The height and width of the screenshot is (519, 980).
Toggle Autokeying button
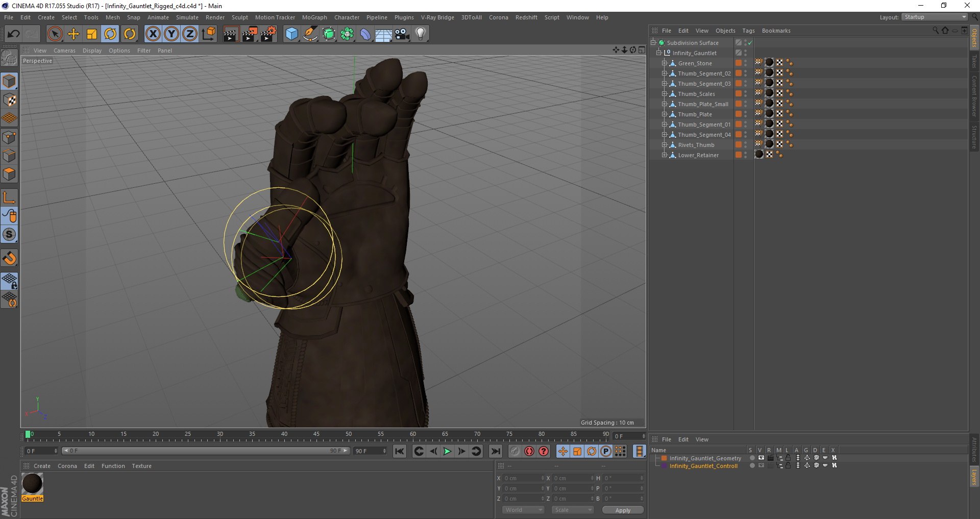(x=529, y=451)
